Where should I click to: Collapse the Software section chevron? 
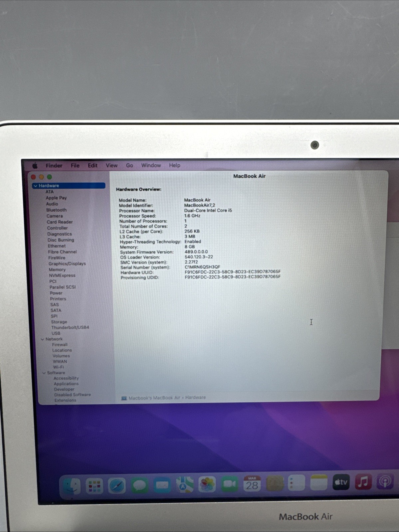[x=44, y=373]
